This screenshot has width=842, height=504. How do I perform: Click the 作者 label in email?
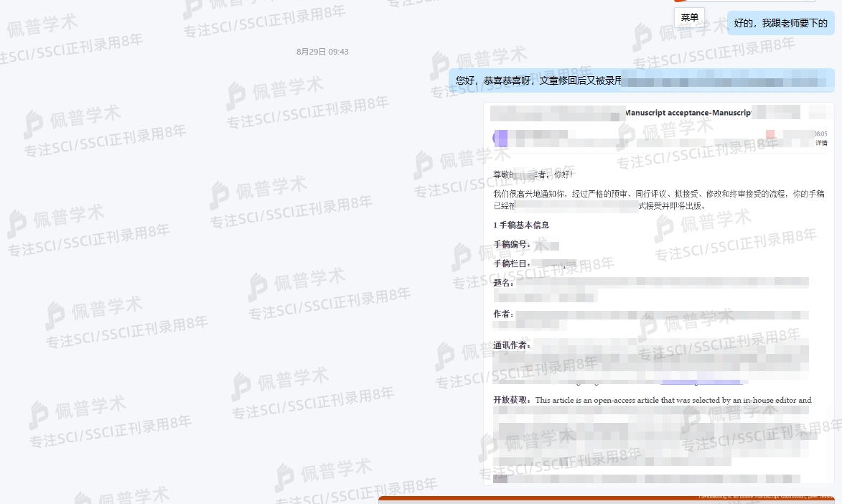tap(504, 314)
